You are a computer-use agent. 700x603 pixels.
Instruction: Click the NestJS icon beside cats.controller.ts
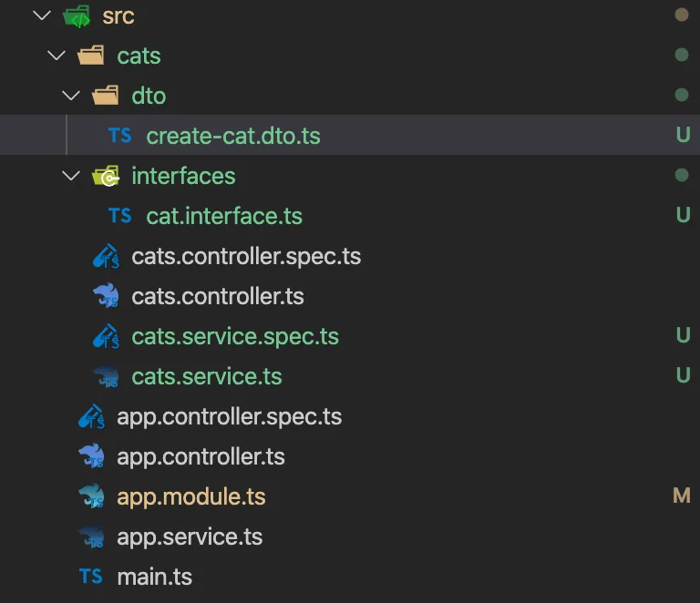[106, 296]
